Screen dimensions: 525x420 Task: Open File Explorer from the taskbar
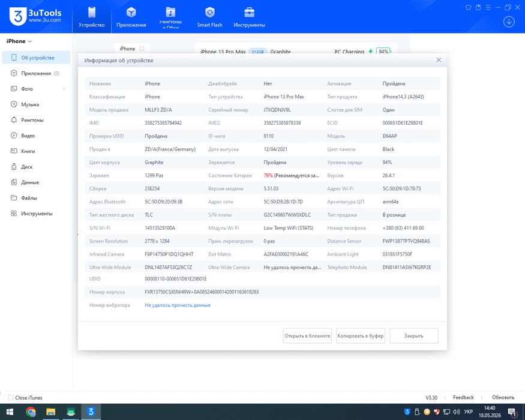pyautogui.click(x=50, y=412)
